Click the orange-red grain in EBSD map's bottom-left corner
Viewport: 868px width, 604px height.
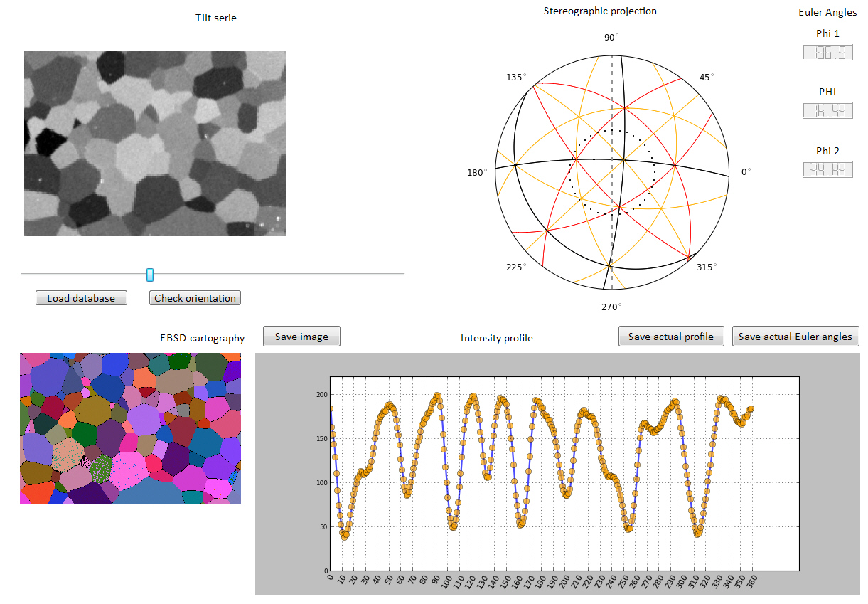click(37, 492)
